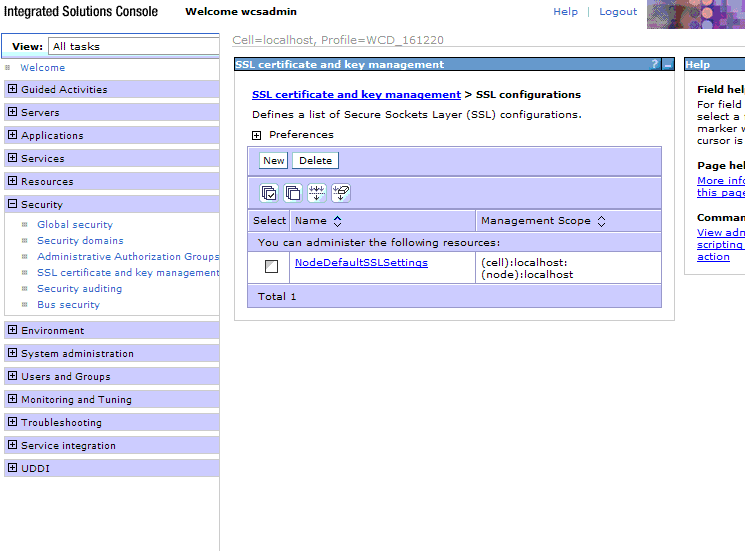Expand the Environment navigation section
745x551 pixels.
(x=12, y=330)
